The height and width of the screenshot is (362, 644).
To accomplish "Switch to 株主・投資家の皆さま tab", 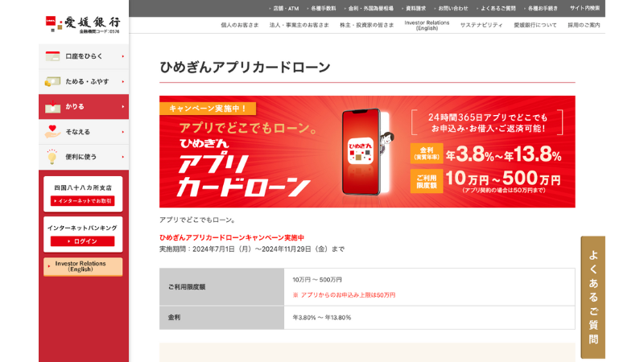I will tap(367, 25).
